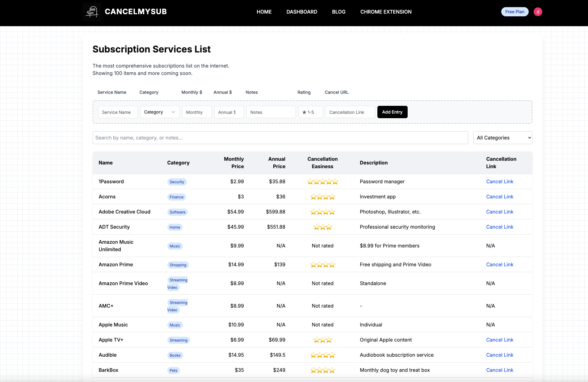Click the '$149.5' annual price cell

coord(278,355)
